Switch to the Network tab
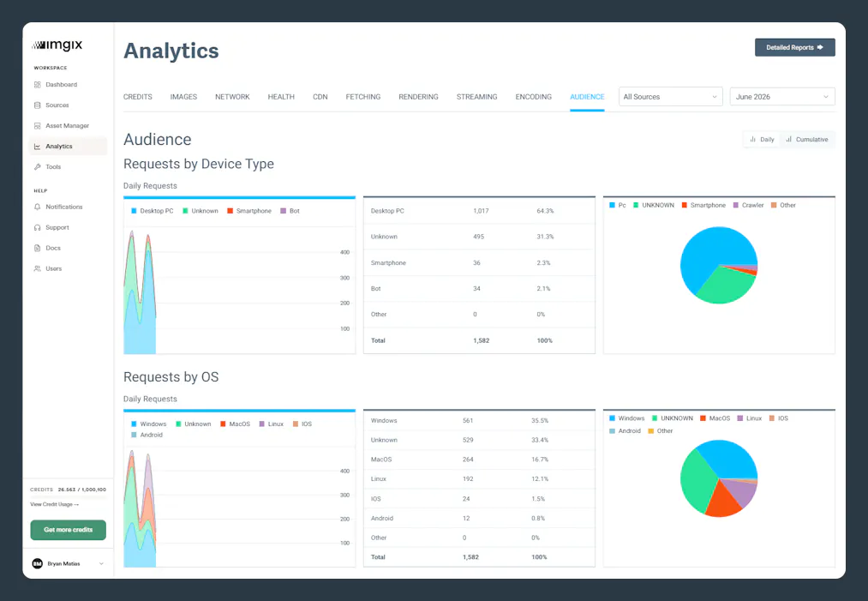The image size is (868, 601). [x=232, y=97]
